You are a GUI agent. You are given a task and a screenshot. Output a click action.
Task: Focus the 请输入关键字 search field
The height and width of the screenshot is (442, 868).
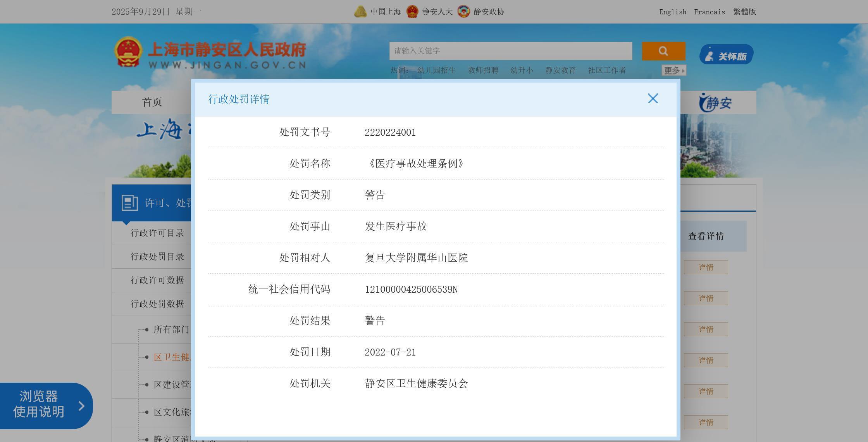click(x=510, y=51)
